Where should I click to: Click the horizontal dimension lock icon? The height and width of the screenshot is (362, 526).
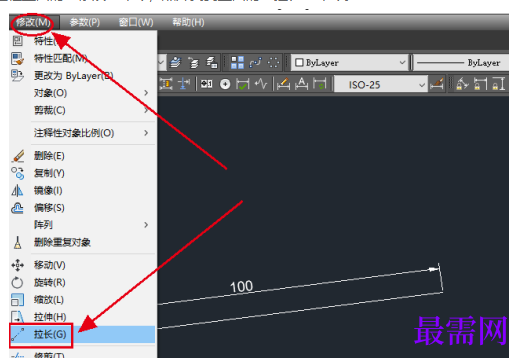point(480,84)
